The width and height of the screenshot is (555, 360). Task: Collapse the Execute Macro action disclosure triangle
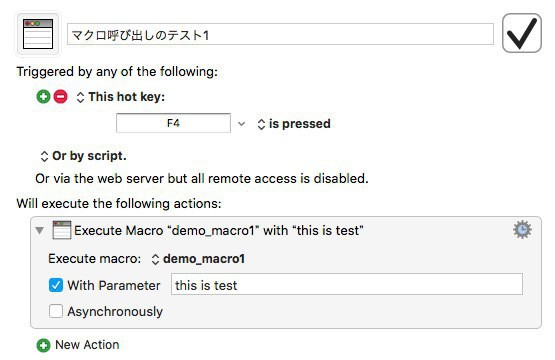point(40,230)
